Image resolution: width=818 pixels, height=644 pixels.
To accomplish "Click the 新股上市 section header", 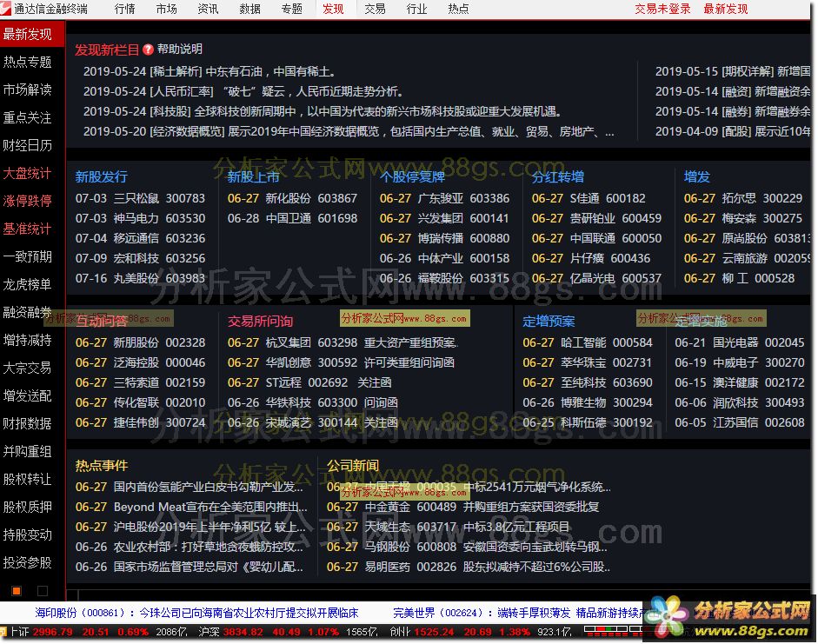I will pos(254,176).
